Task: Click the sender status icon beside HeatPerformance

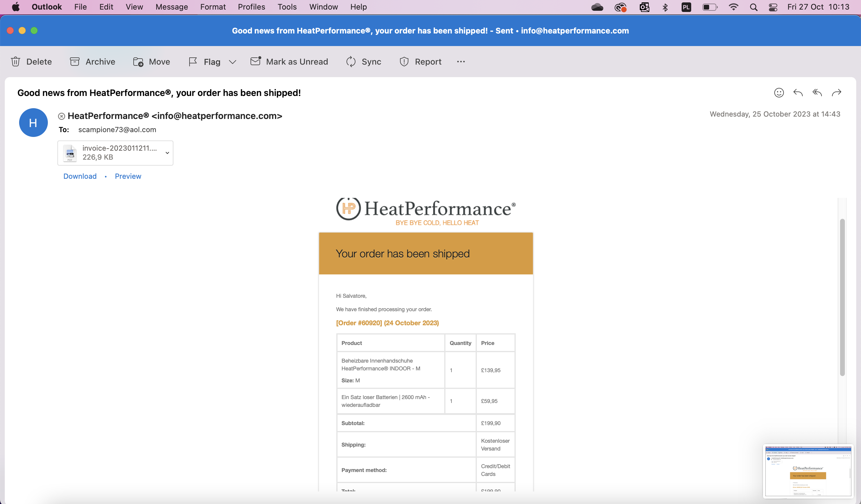Action: (62, 117)
